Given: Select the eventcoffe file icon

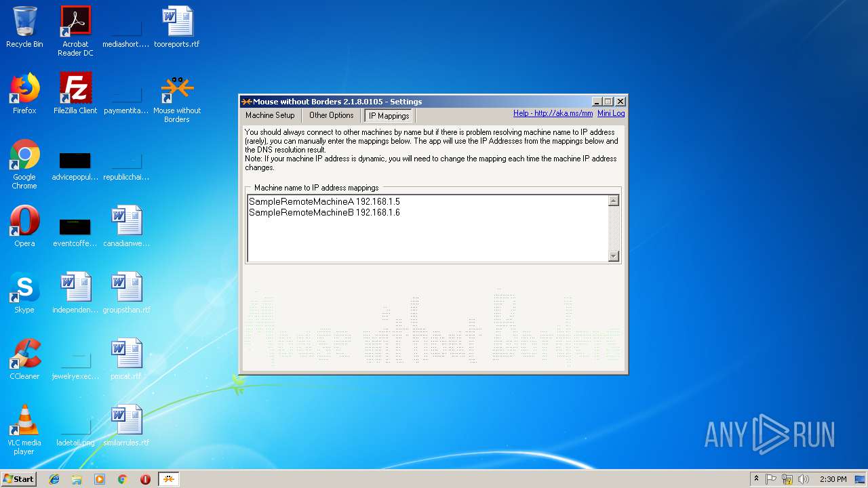Looking at the screenshot, I should 75,230.
